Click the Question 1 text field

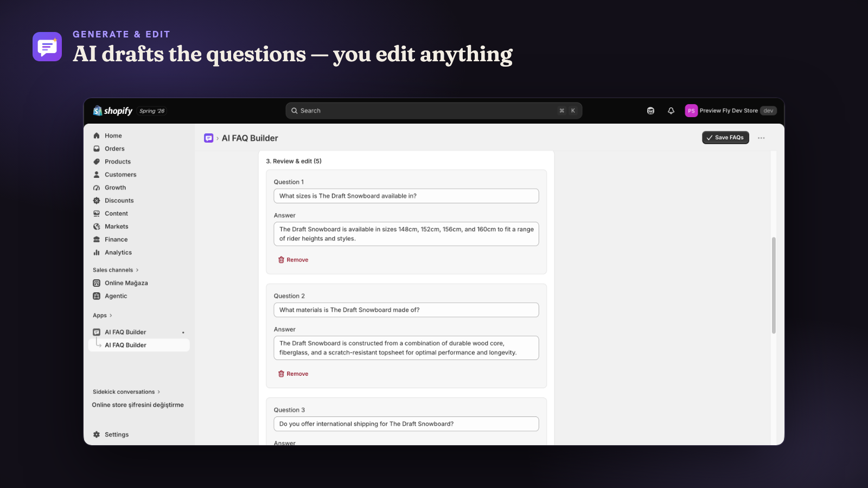tap(406, 196)
